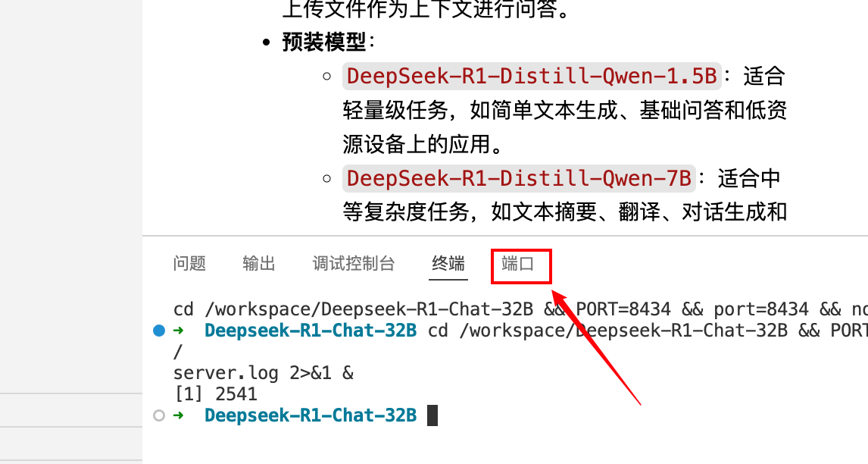This screenshot has height=464, width=868.
Task: Click the bold 预装模型 label
Action: click(x=324, y=42)
